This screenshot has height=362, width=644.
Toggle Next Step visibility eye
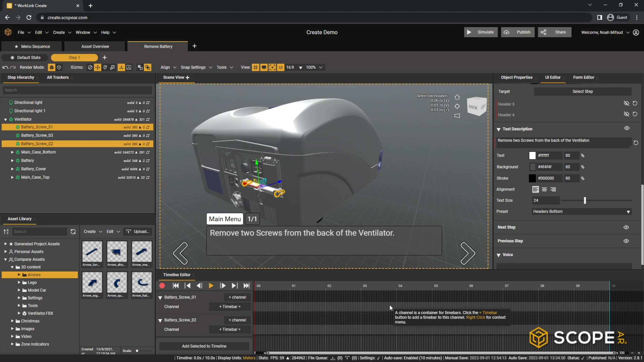[x=626, y=227]
